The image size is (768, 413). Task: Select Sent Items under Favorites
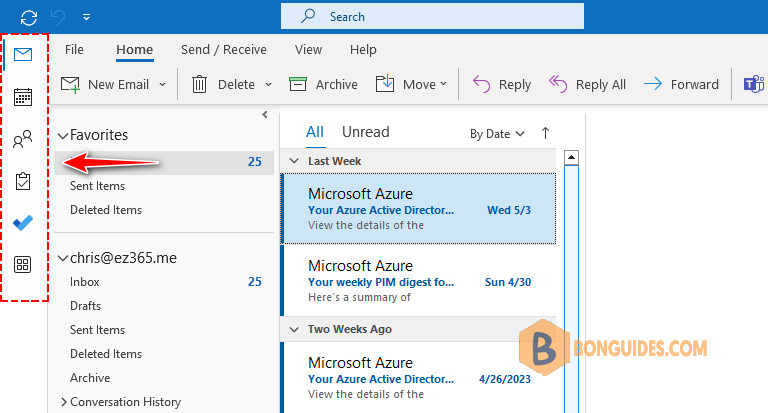pyautogui.click(x=97, y=186)
